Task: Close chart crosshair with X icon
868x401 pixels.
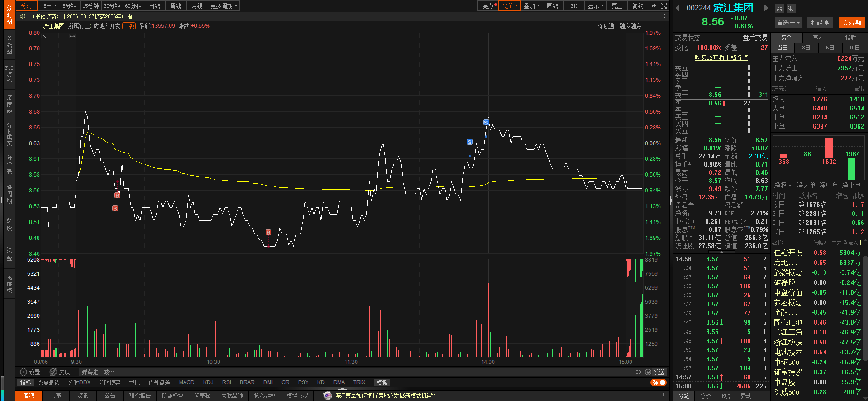Action: tap(44, 36)
